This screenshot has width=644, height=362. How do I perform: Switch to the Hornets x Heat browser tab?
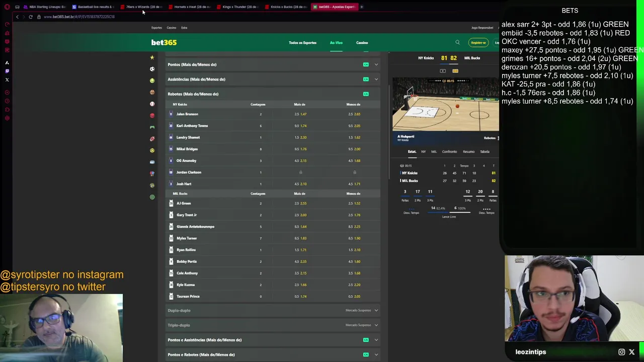pyautogui.click(x=190, y=7)
